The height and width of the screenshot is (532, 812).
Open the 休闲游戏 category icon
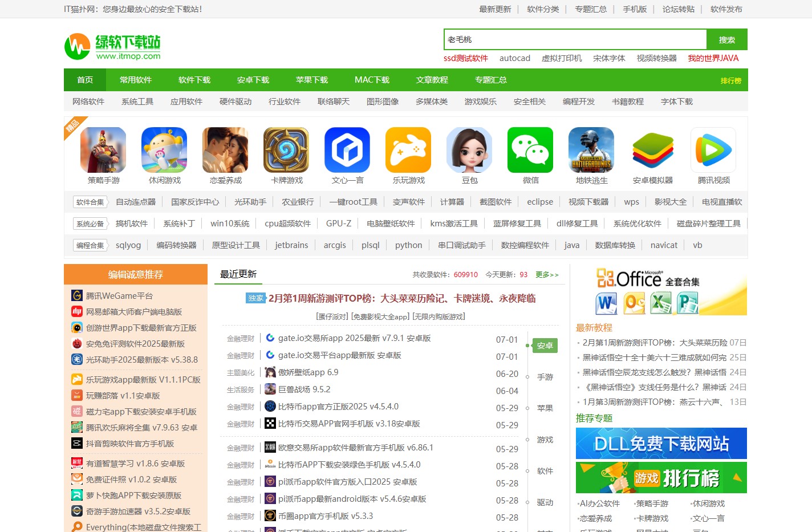(164, 150)
